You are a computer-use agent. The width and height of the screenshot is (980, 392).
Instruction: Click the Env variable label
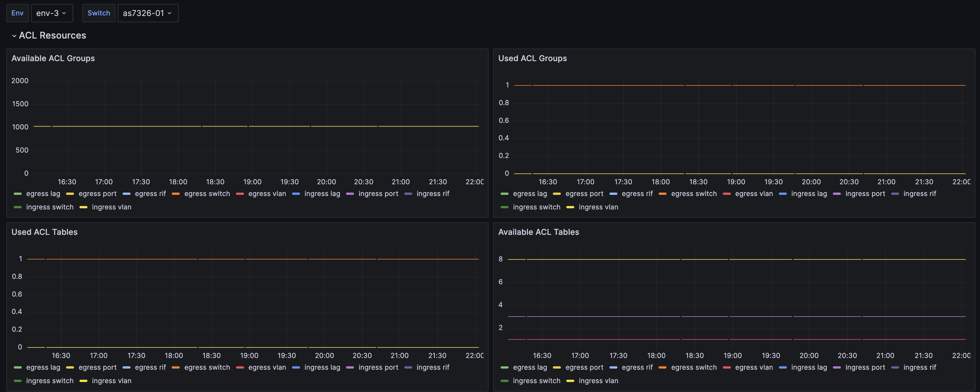[x=17, y=13]
